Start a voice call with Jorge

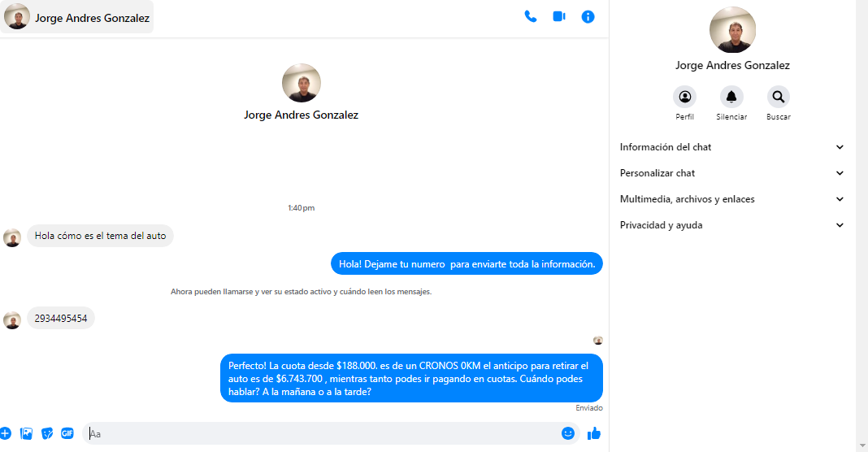pyautogui.click(x=531, y=16)
